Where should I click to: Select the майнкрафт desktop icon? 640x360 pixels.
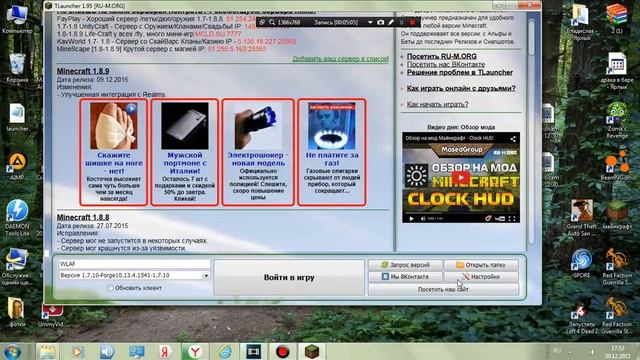pyautogui.click(x=617, y=215)
